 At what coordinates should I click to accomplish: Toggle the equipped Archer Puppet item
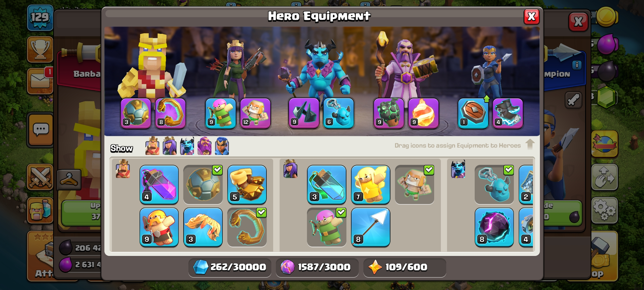coord(327,227)
